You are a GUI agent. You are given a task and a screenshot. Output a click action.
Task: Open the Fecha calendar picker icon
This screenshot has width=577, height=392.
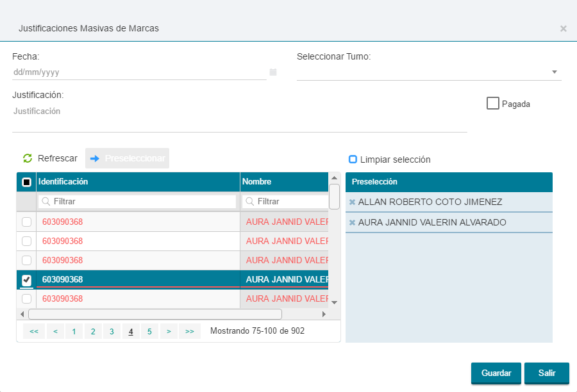coord(273,72)
